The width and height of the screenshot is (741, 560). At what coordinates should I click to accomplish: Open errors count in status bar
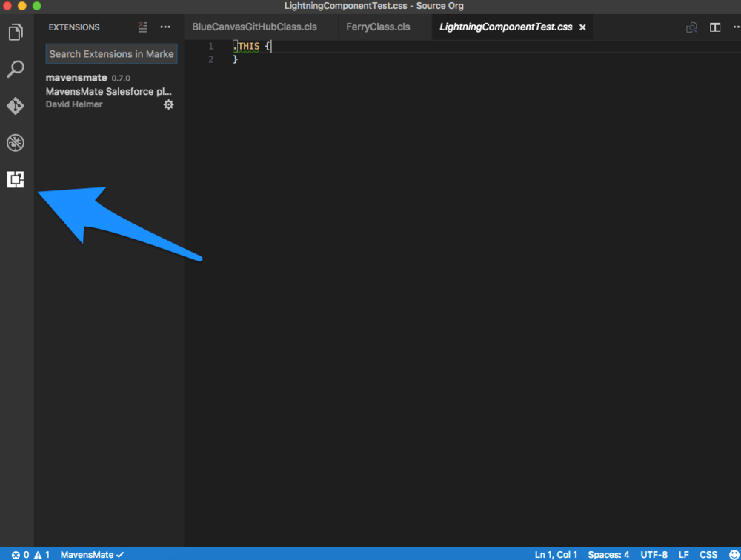click(21, 555)
